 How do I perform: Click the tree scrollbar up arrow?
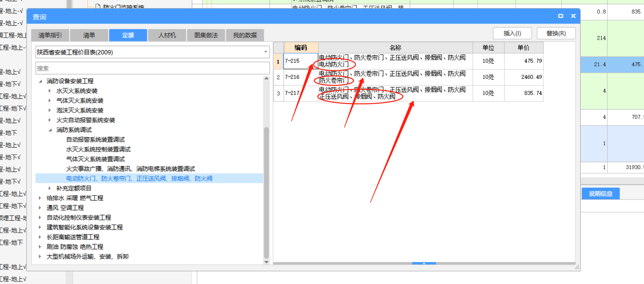(x=266, y=78)
